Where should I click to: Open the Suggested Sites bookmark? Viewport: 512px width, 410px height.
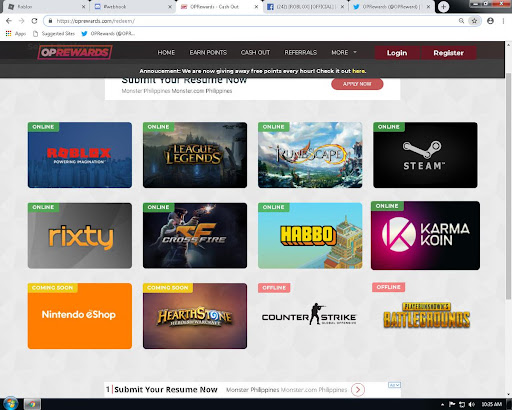[54, 33]
